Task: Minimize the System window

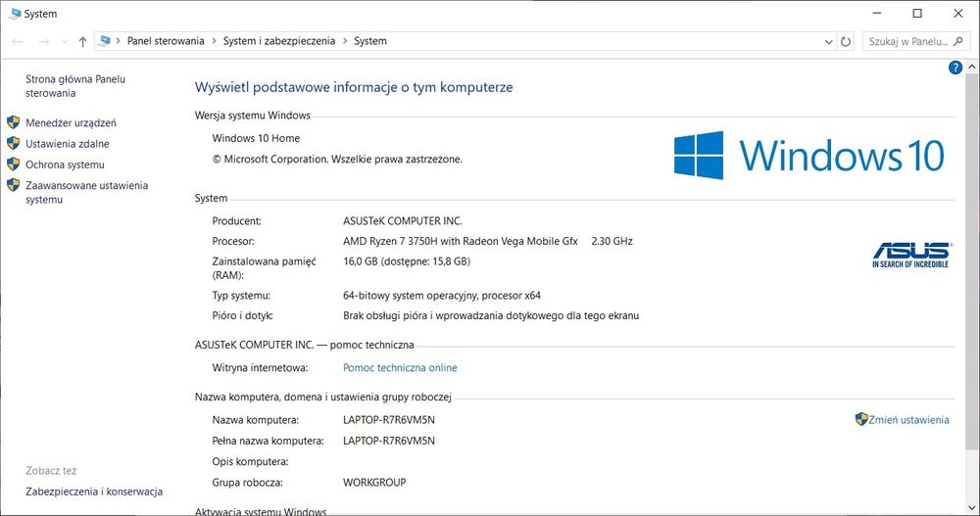Action: click(877, 13)
